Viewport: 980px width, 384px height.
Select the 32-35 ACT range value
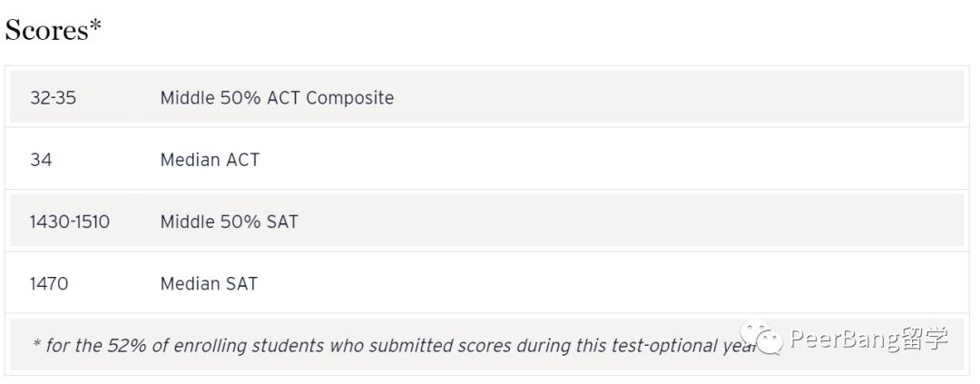[x=54, y=98]
